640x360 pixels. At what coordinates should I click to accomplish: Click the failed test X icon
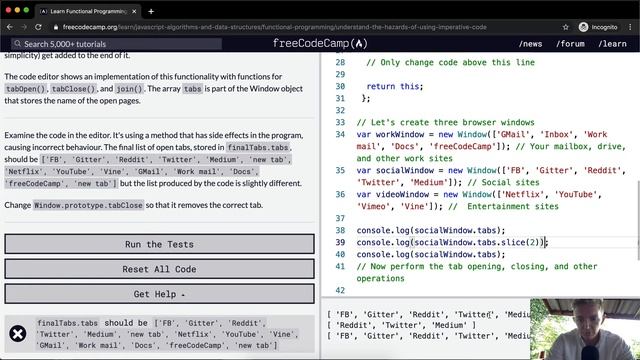(x=18, y=334)
